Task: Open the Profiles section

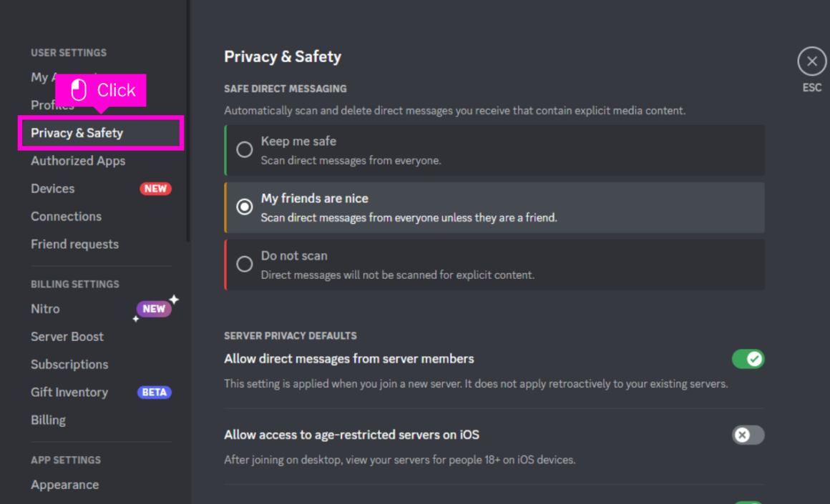Action: (x=52, y=105)
